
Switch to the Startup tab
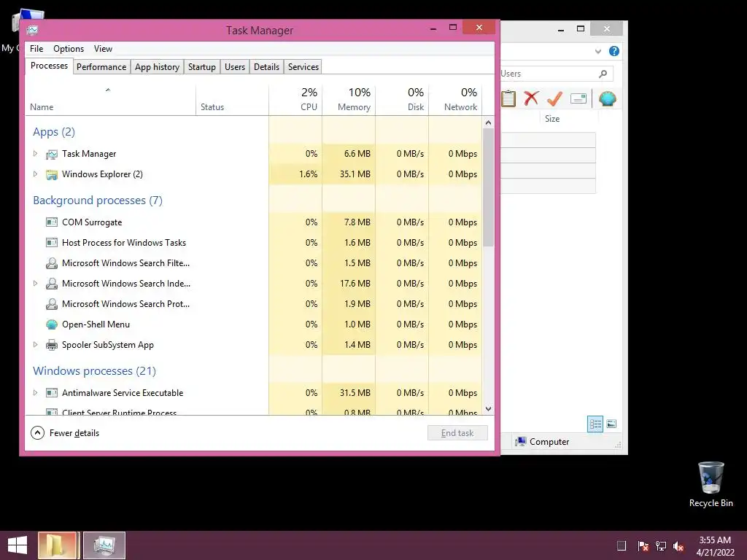[202, 66]
